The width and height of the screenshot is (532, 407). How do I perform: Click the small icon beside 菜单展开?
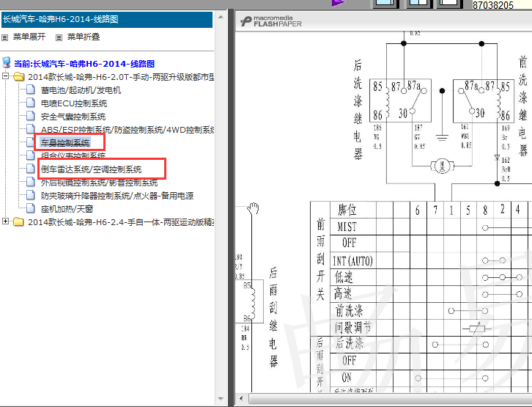pos(4,37)
